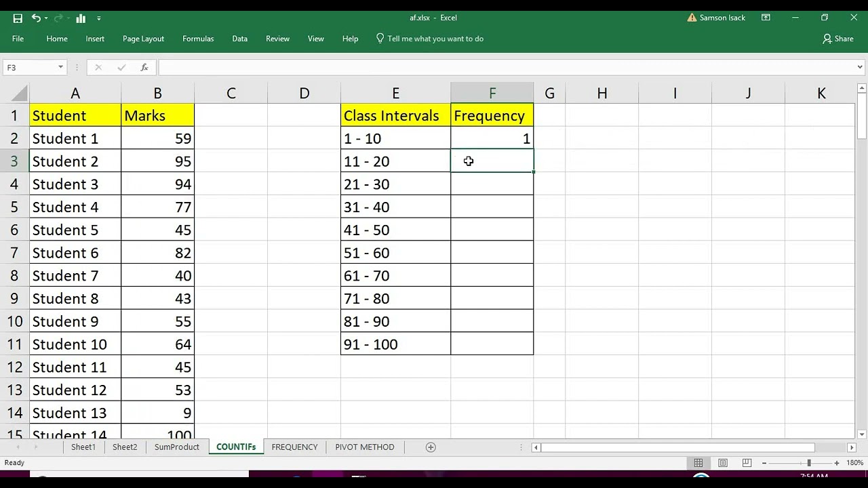
Task: Click the vertical scrollbar down arrow
Action: pos(862,434)
